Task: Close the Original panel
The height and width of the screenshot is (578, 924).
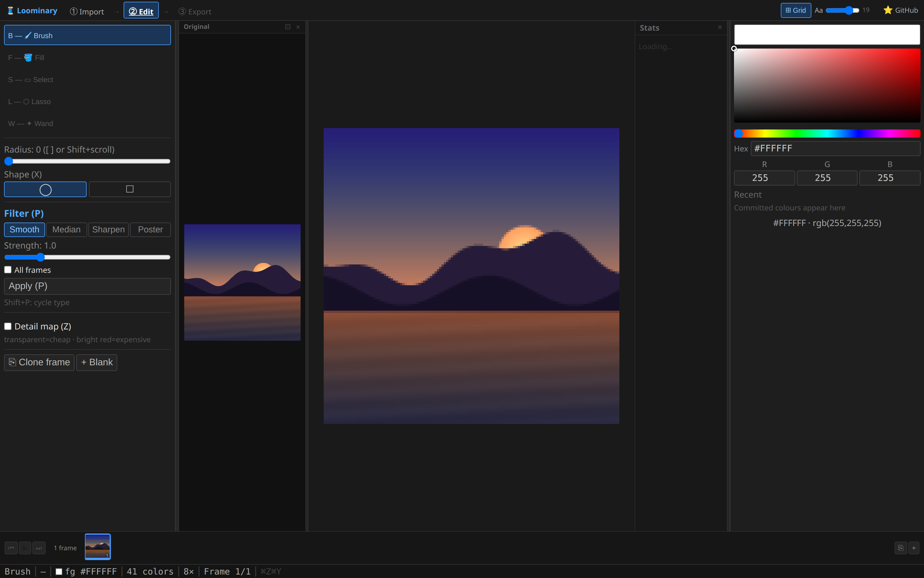Action: point(298,27)
